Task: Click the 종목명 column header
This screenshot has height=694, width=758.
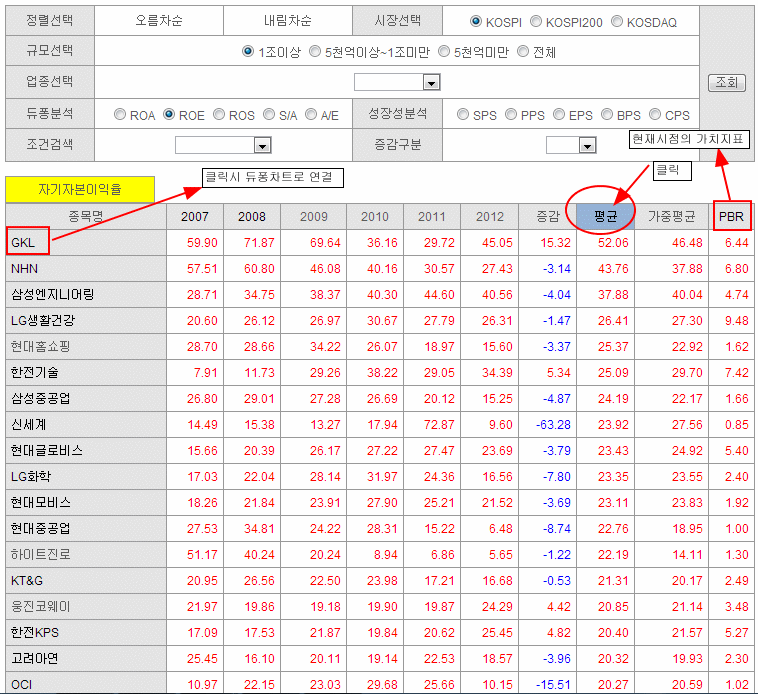Action: click(86, 216)
